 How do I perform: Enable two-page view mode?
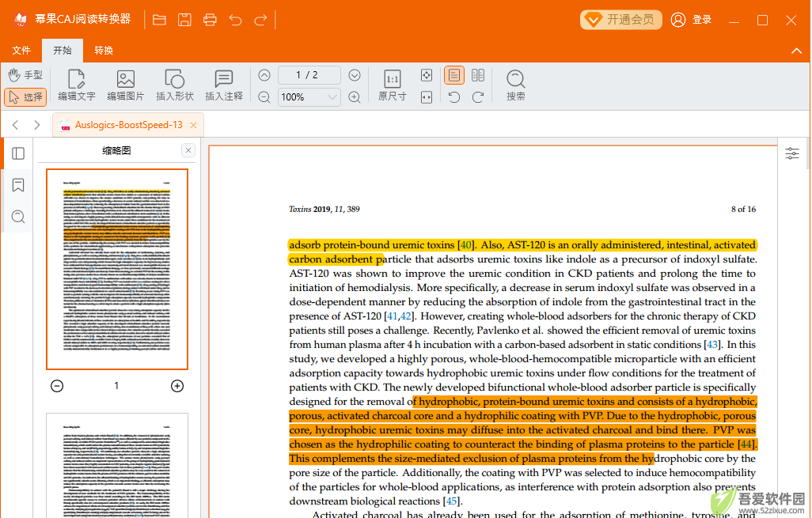pos(478,75)
